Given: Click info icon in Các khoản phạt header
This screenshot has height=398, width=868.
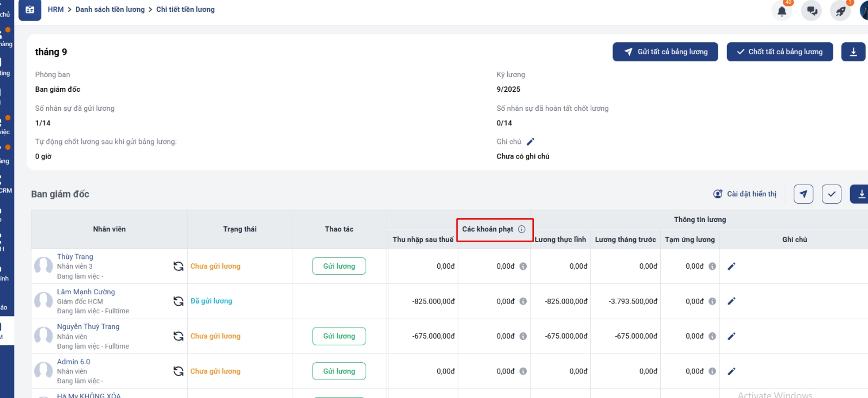Looking at the screenshot, I should (522, 229).
